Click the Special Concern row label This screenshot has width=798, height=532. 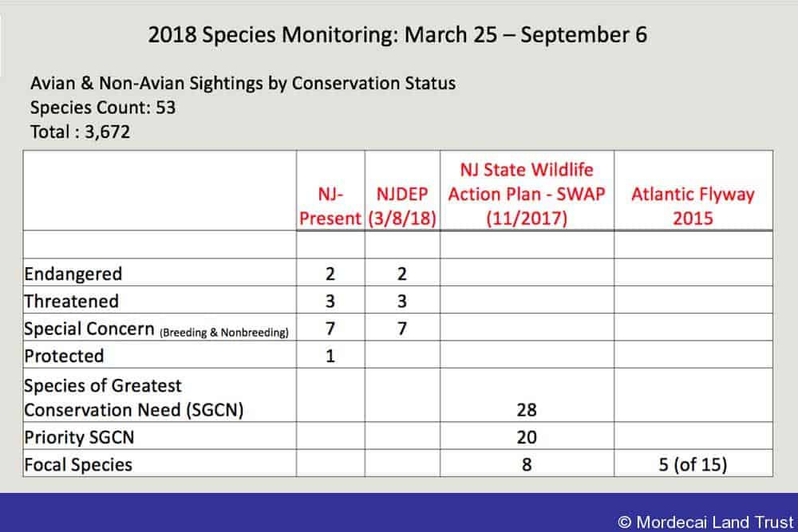pos(156,329)
